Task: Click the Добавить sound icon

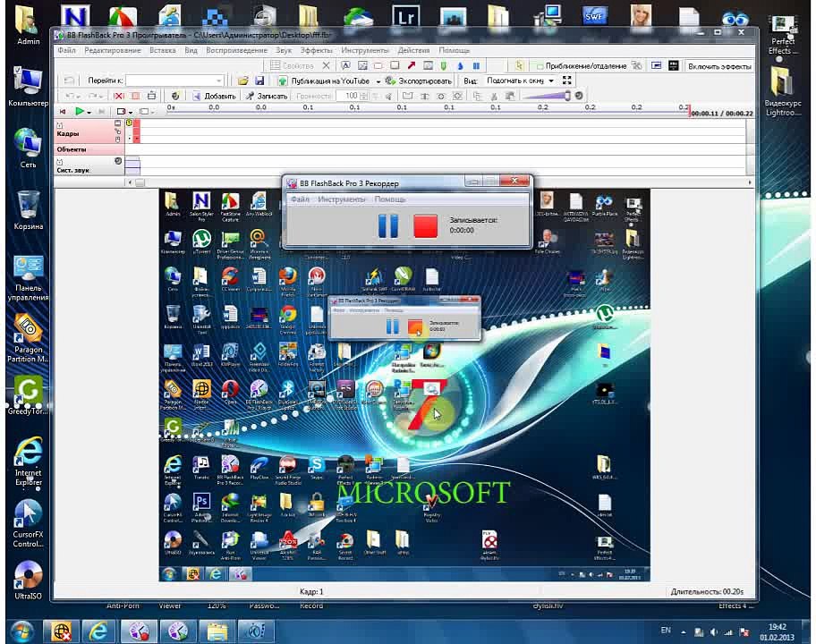Action: pyautogui.click(x=197, y=97)
